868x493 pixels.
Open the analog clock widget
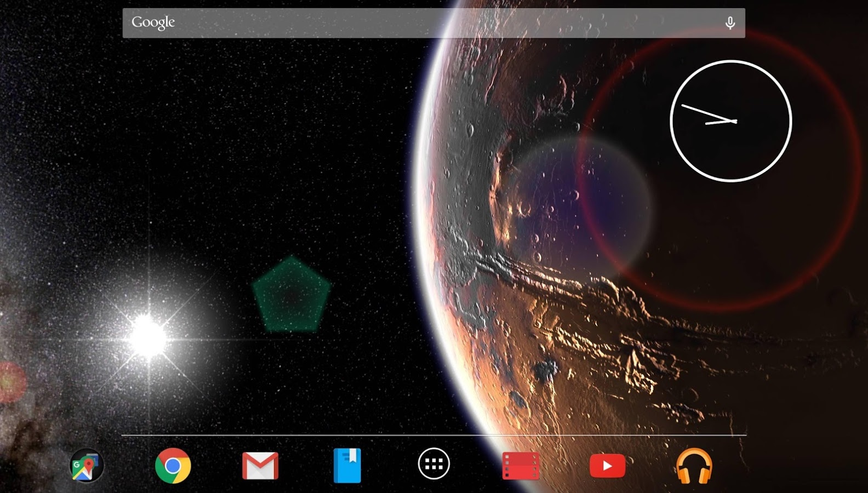point(731,121)
